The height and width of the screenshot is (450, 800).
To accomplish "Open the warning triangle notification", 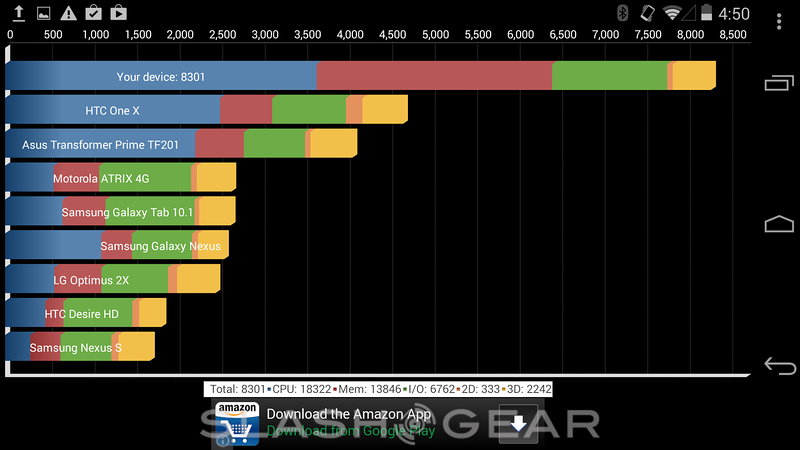I will [x=68, y=13].
